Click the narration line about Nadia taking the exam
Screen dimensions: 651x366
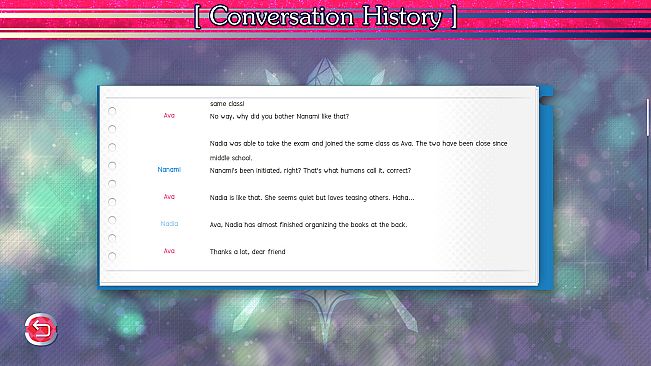(x=358, y=150)
